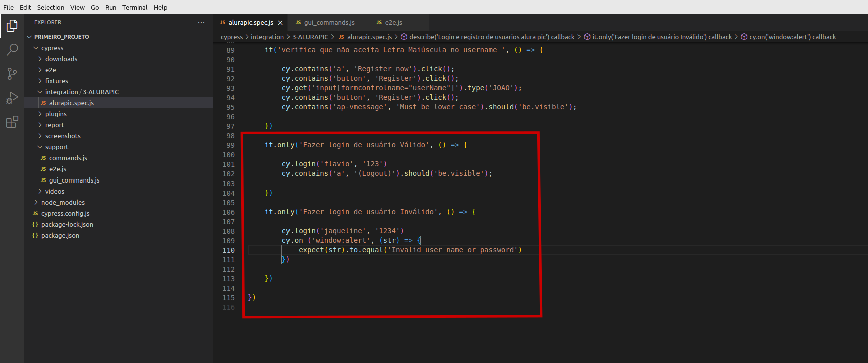Open the View menu
This screenshot has width=868, height=363.
coord(77,7)
